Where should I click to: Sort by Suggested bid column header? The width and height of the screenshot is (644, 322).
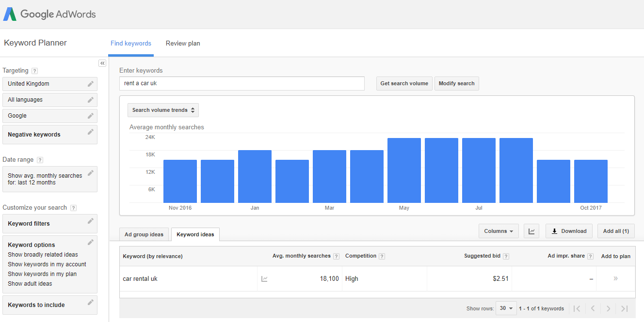click(482, 256)
